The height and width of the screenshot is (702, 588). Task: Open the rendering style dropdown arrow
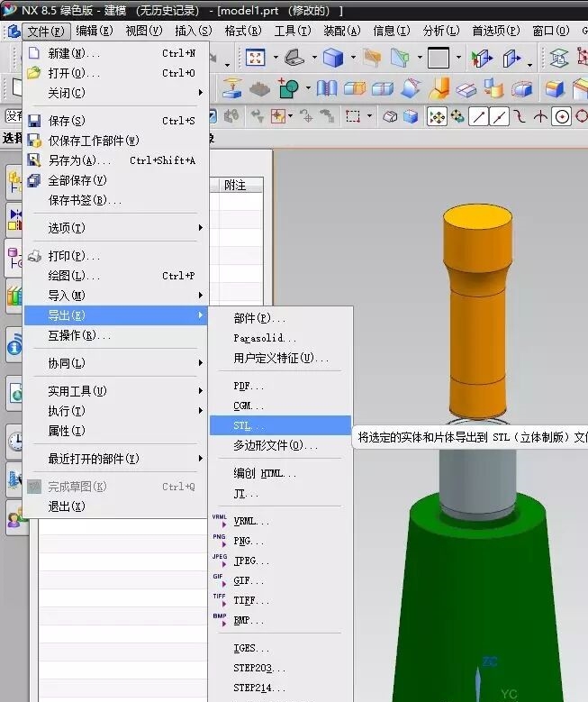[x=353, y=58]
